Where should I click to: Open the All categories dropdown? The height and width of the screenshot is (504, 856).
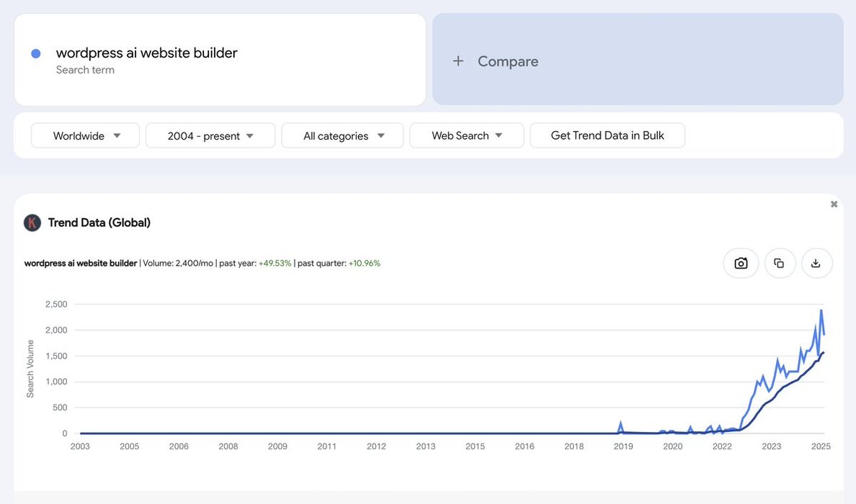pyautogui.click(x=342, y=135)
